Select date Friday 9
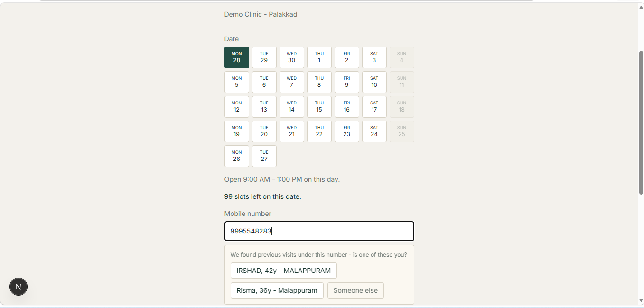This screenshot has height=308, width=644. coord(347,82)
